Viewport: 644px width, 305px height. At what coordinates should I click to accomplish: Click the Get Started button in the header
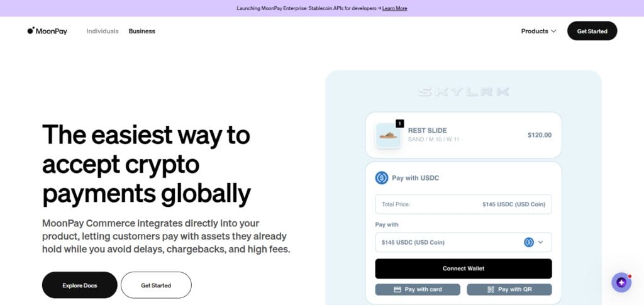point(592,31)
